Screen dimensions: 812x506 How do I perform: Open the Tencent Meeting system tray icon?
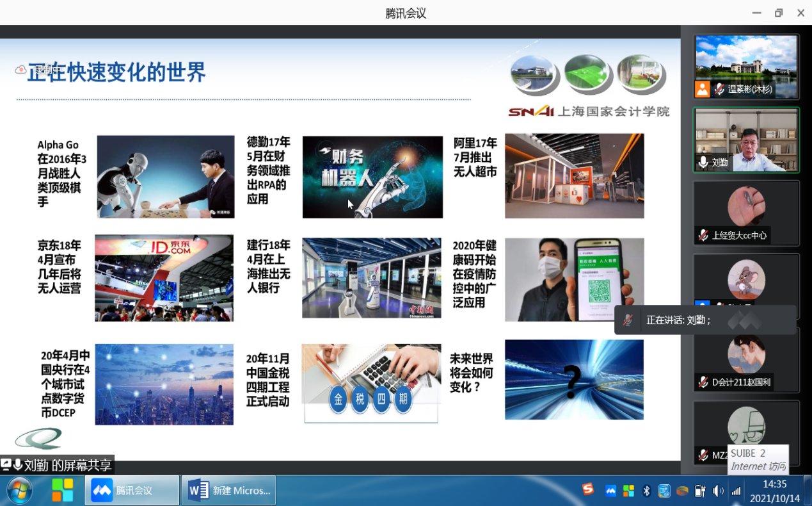(610, 491)
